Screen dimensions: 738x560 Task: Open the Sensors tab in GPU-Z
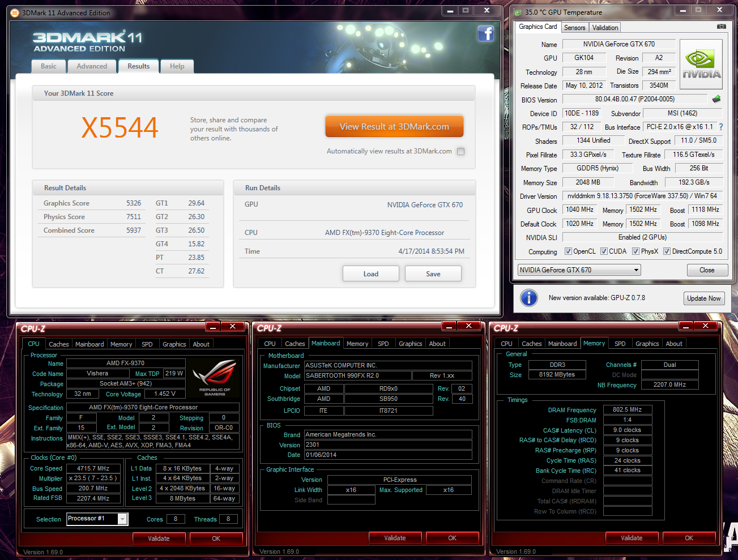(575, 28)
